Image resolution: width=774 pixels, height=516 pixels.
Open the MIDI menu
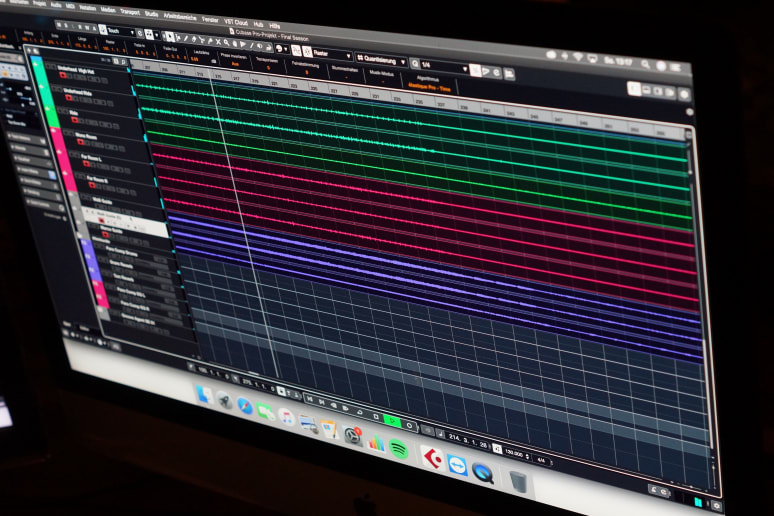click(70, 6)
